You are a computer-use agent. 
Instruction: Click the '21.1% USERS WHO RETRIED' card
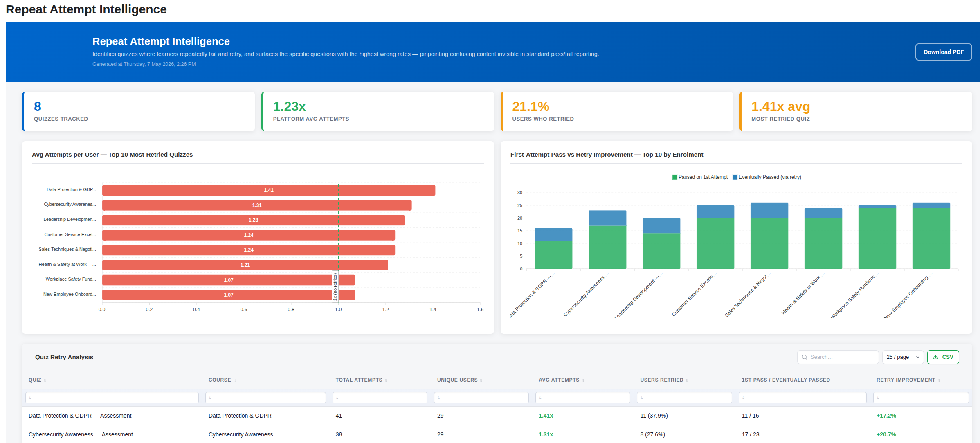(617, 111)
